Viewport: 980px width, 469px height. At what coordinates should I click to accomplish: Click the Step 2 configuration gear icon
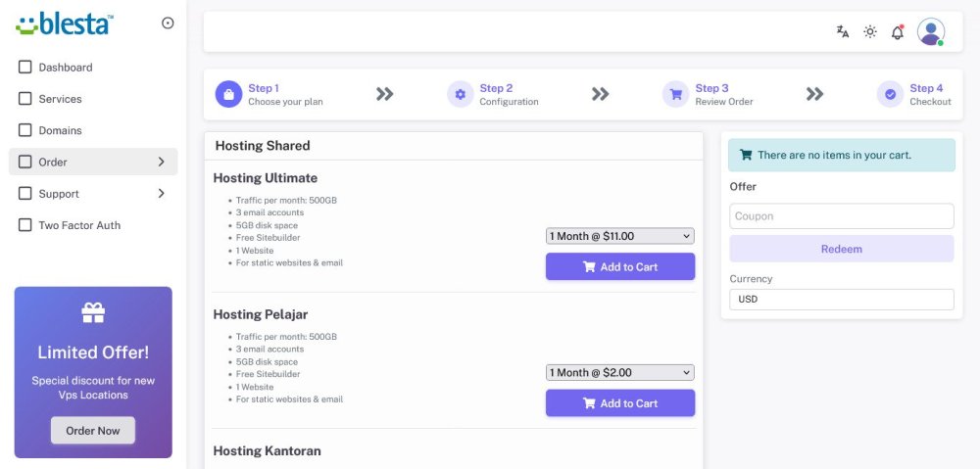pos(460,94)
